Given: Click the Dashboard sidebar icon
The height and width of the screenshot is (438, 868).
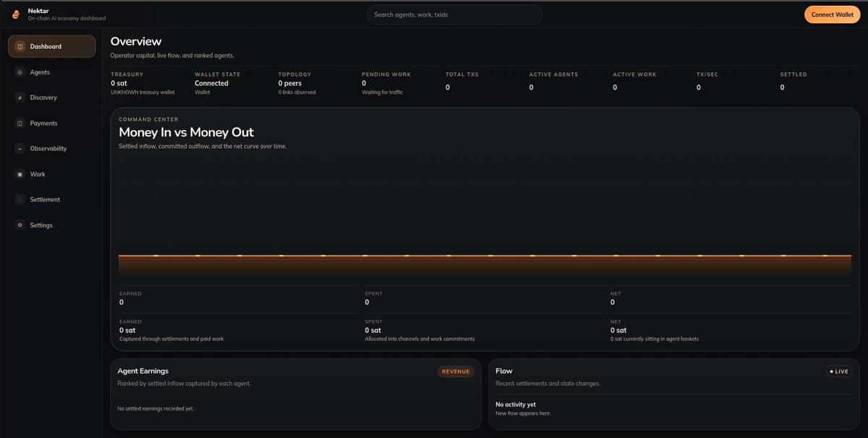Looking at the screenshot, I should tap(20, 46).
